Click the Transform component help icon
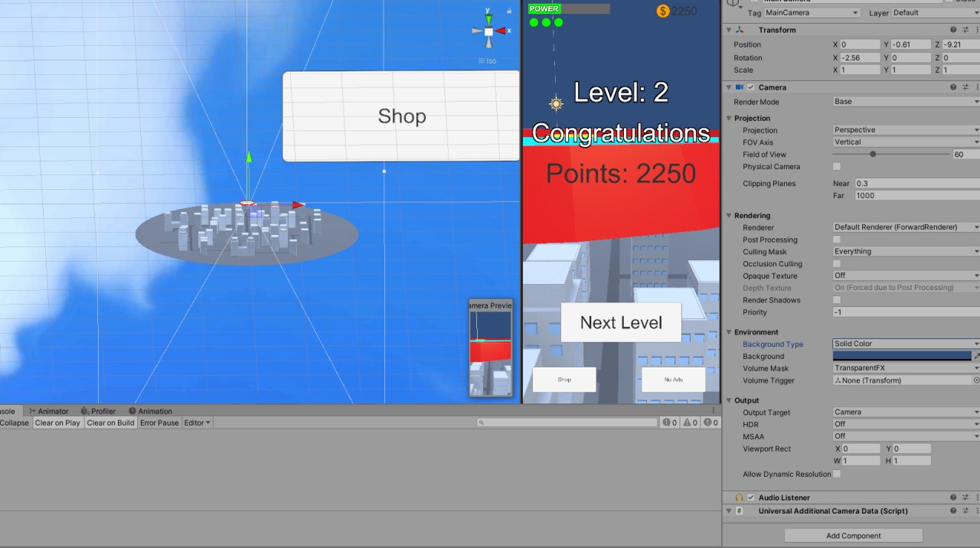The image size is (980, 548). pos(953,30)
